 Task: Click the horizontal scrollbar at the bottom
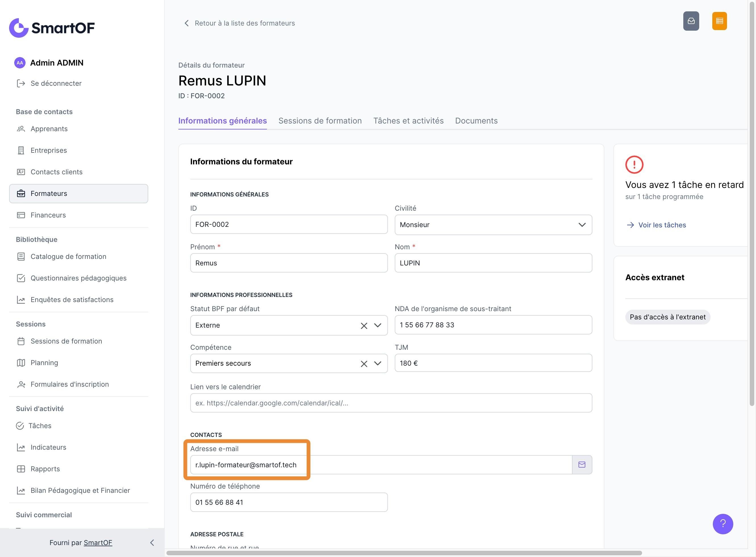pos(404,553)
